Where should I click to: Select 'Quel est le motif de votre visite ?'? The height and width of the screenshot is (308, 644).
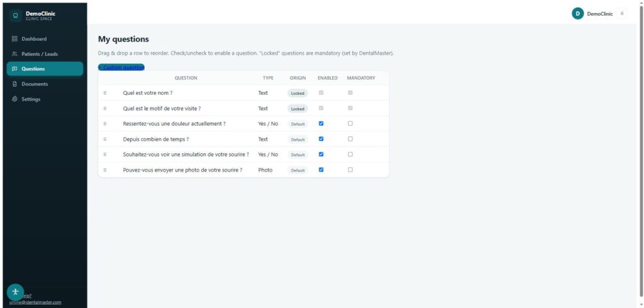[x=162, y=108]
